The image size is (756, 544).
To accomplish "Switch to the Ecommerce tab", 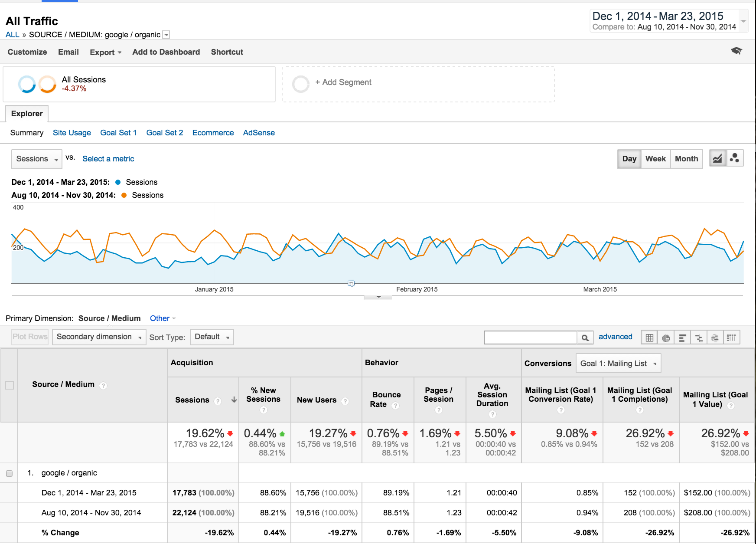I will click(213, 133).
